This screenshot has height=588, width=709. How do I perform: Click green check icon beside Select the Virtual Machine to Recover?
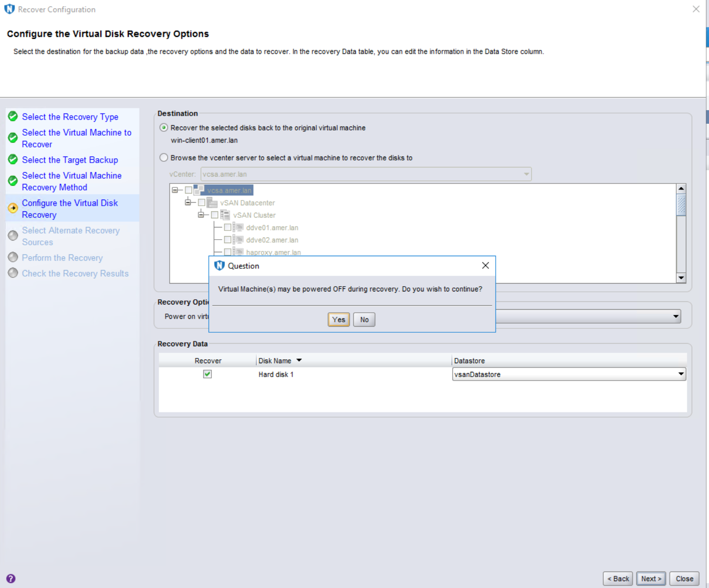pos(13,137)
